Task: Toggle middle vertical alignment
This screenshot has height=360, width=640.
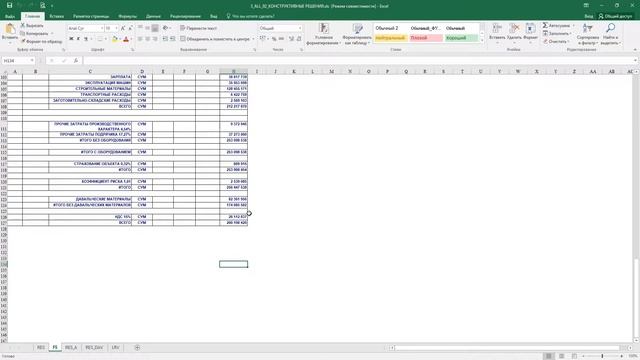Action: 147,28
